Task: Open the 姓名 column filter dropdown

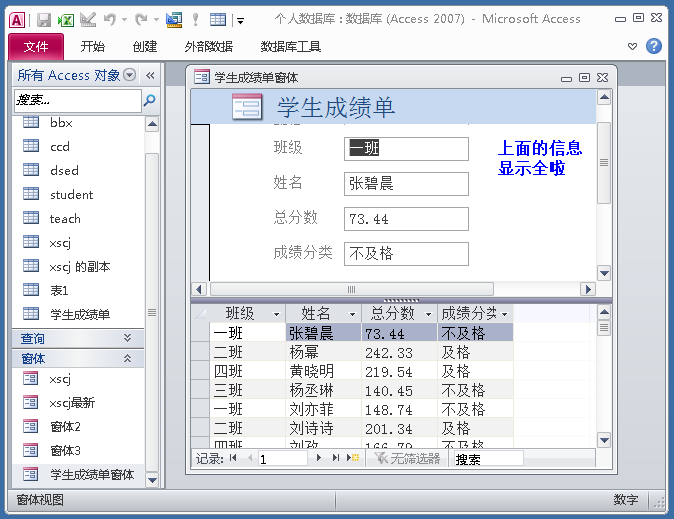Action: coord(352,314)
